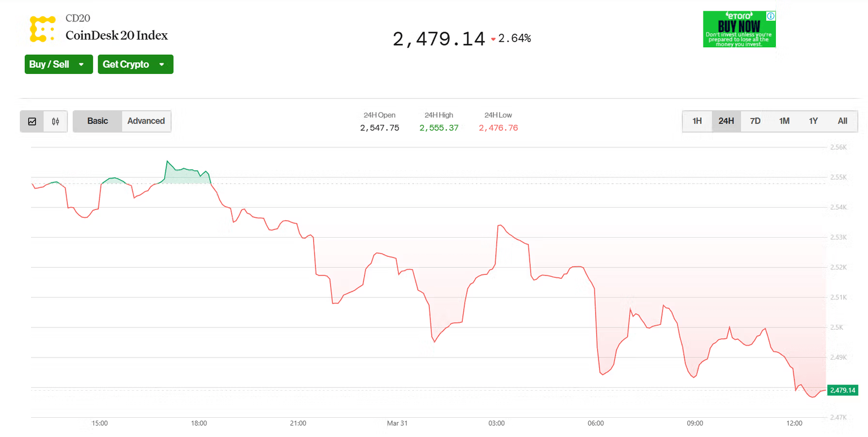
Task: Click the CoinDesk 20 Index title
Action: (x=116, y=36)
